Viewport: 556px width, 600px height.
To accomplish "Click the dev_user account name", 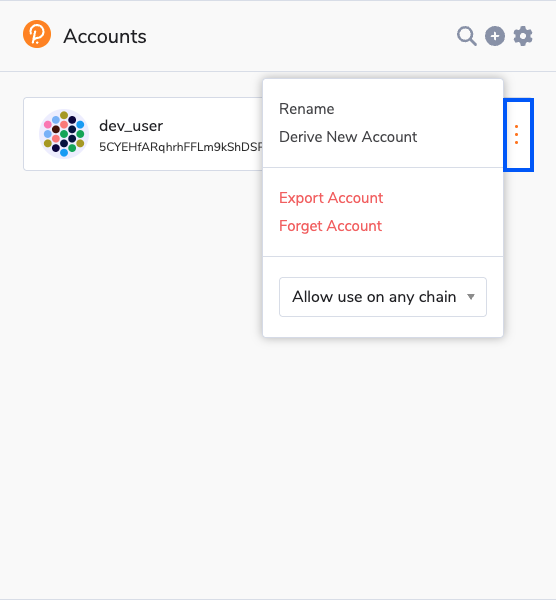I will pos(131,126).
